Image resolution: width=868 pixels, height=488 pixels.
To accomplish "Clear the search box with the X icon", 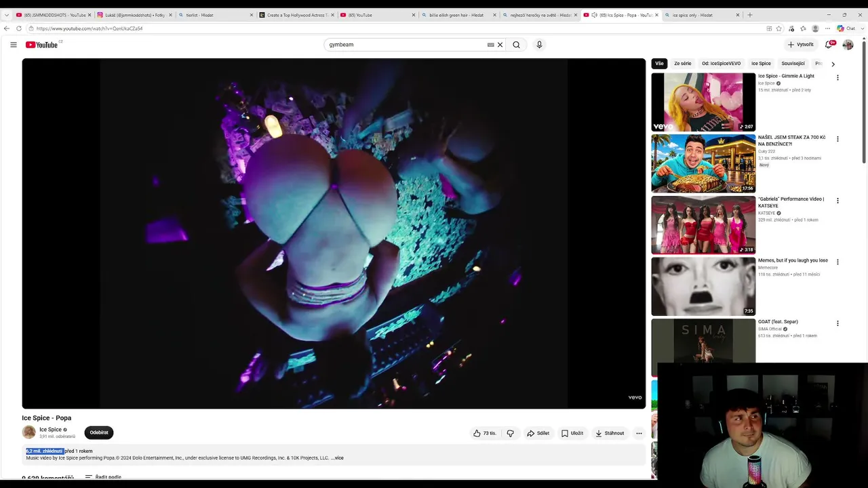I will click(500, 45).
